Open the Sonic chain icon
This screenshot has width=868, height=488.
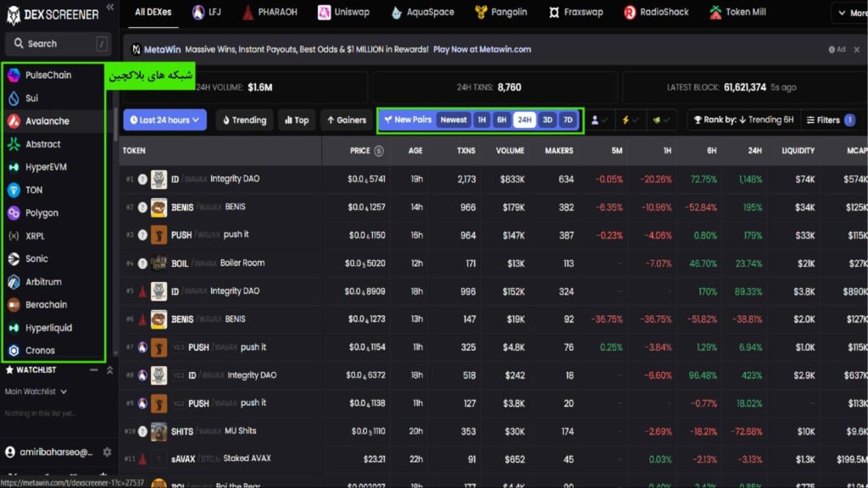pyautogui.click(x=14, y=258)
